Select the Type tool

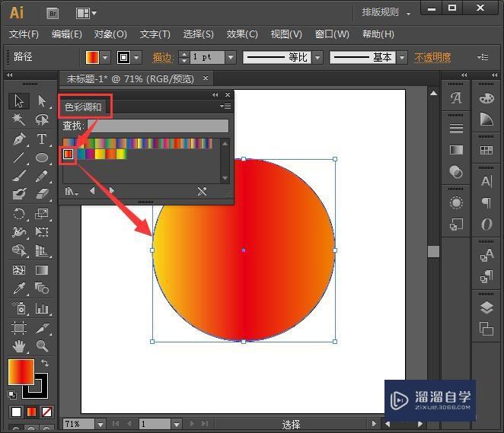[42, 139]
